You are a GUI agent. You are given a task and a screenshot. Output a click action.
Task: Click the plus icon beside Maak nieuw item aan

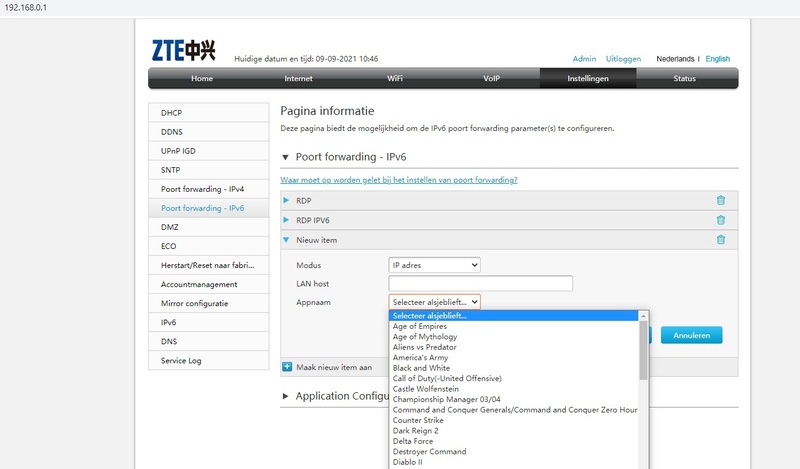pos(287,367)
